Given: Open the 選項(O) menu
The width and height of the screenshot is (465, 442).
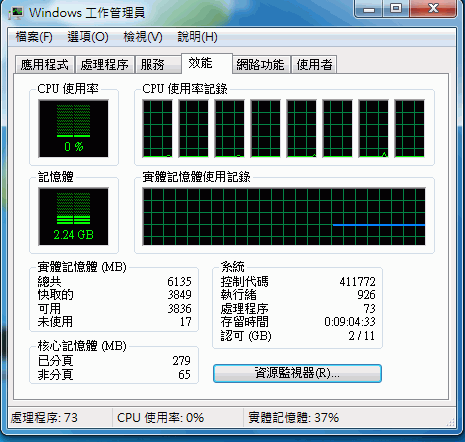Looking at the screenshot, I should 88,37.
